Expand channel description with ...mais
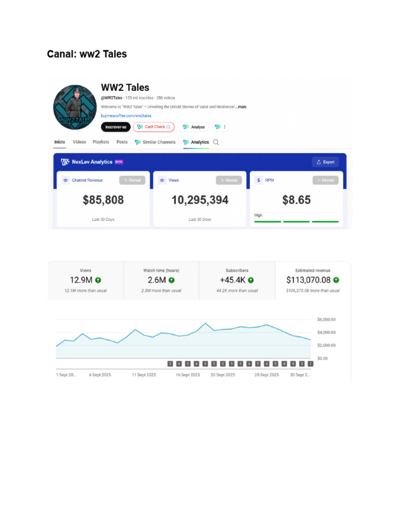 241,107
